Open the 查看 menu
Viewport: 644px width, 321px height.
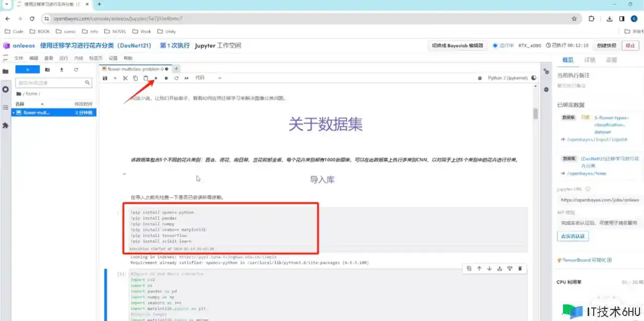pos(48,58)
